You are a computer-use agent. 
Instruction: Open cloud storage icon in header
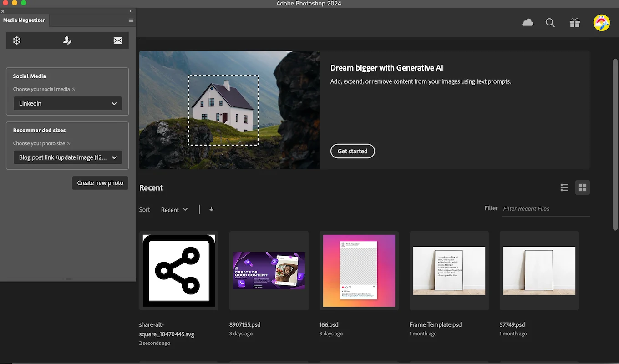click(x=528, y=23)
